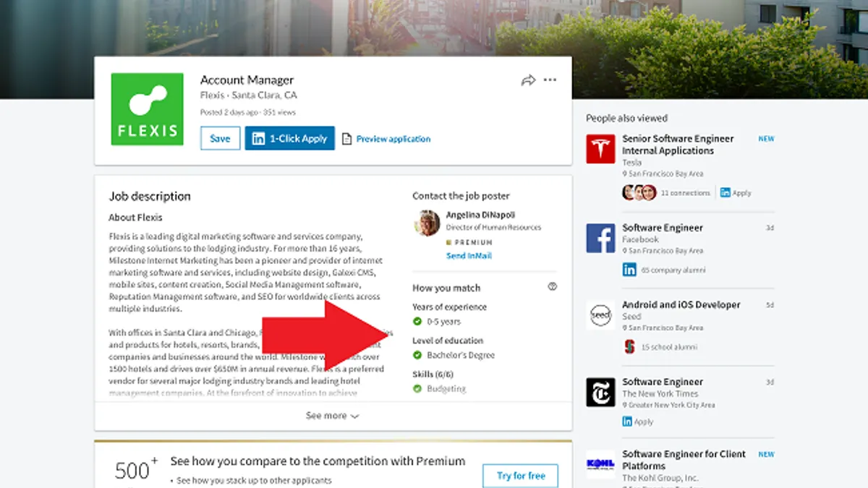The width and height of the screenshot is (868, 488).
Task: Click the Premium badge under Director of Human Resources
Action: [x=469, y=242]
